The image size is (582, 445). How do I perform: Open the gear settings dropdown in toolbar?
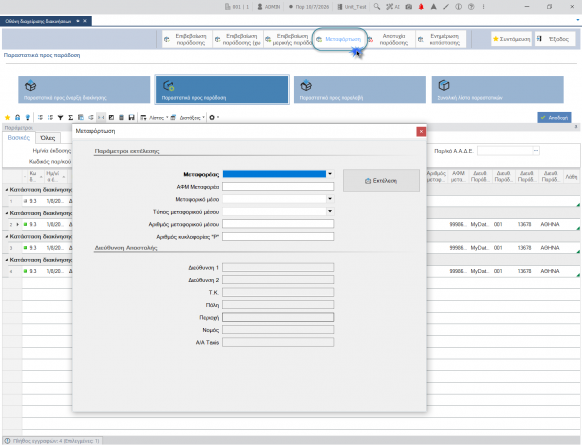pyautogui.click(x=213, y=117)
